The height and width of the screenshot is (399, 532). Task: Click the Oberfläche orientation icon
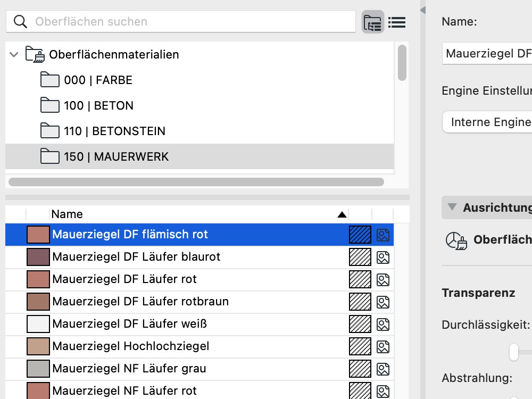tap(456, 240)
